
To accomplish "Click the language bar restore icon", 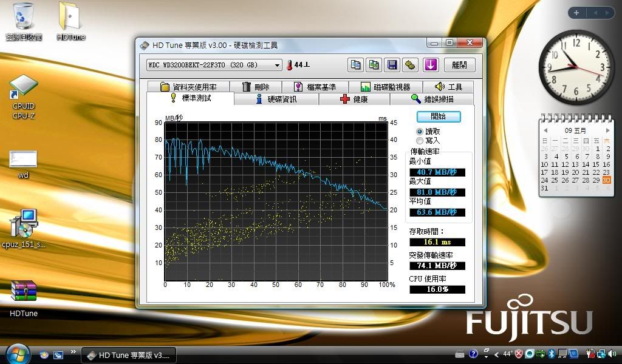I will point(486,351).
